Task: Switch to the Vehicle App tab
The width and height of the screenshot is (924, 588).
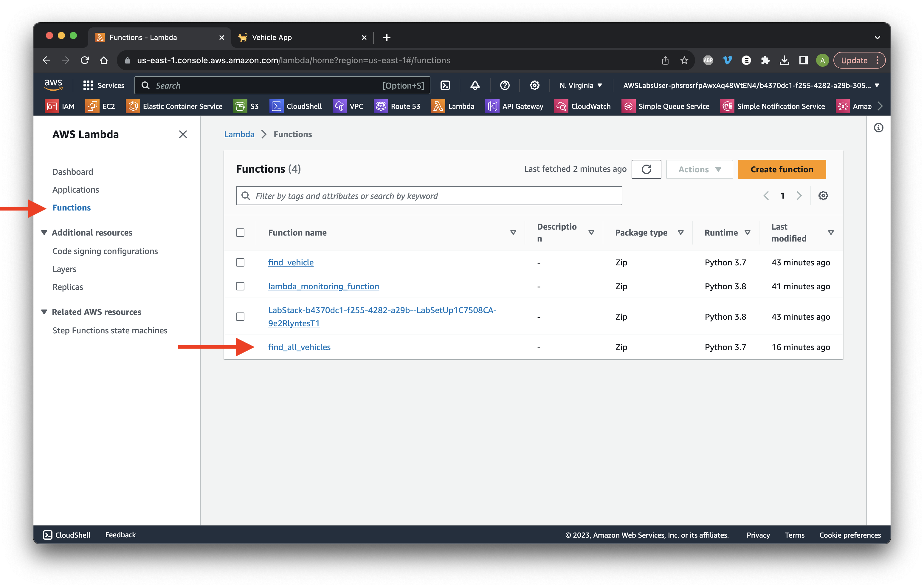Action: 302,37
